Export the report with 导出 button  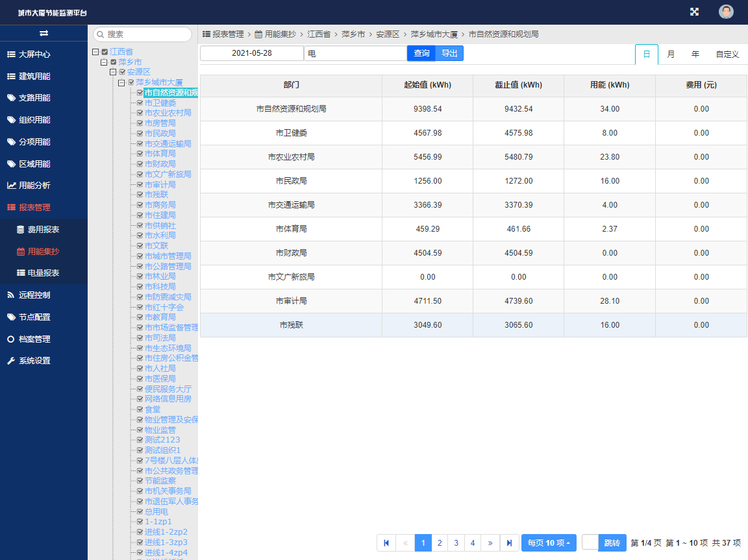pos(451,53)
